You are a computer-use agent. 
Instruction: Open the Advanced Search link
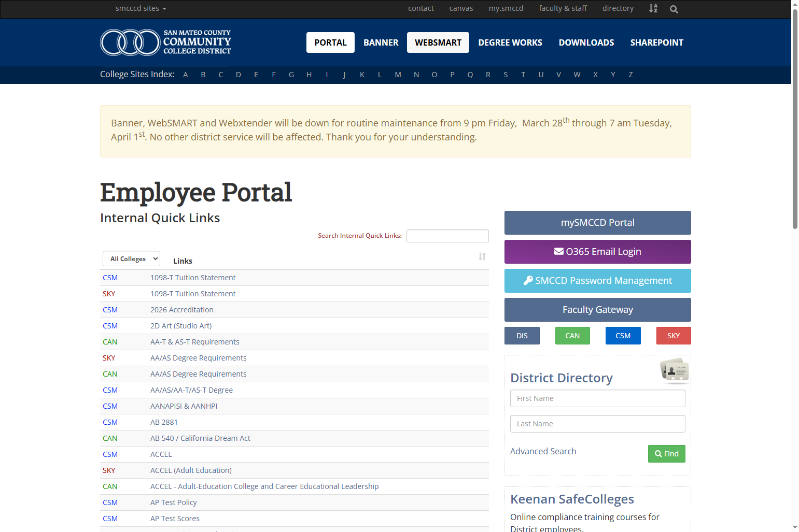point(543,451)
